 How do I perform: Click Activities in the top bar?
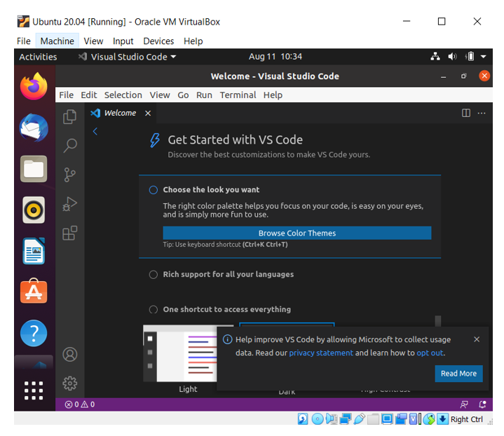(38, 57)
